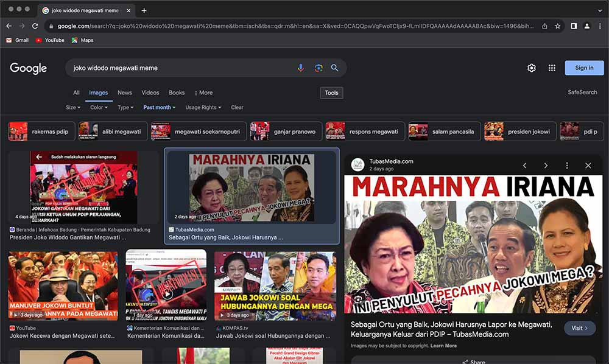609x364 pixels.
Task: Expand the Size filter dropdown
Action: (x=72, y=108)
